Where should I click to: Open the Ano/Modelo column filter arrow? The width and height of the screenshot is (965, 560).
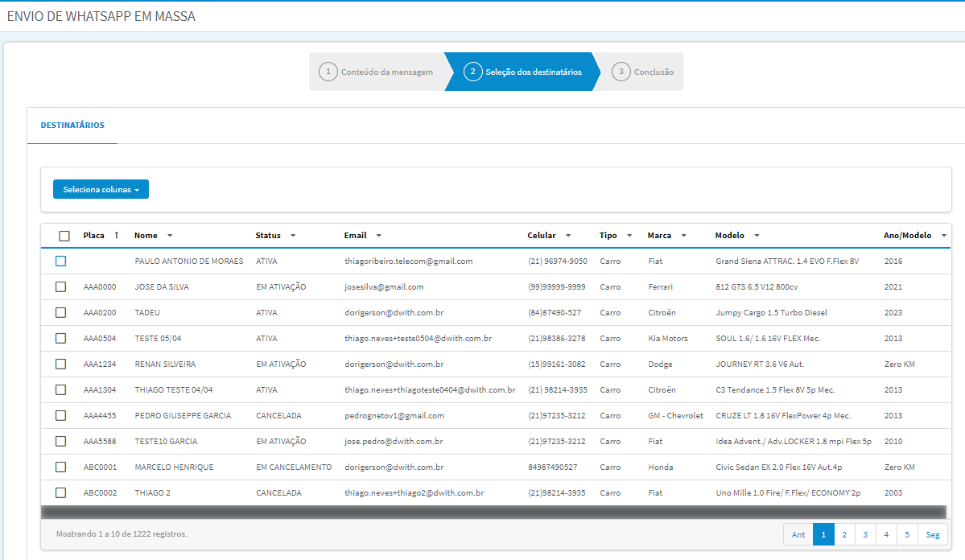pos(943,236)
